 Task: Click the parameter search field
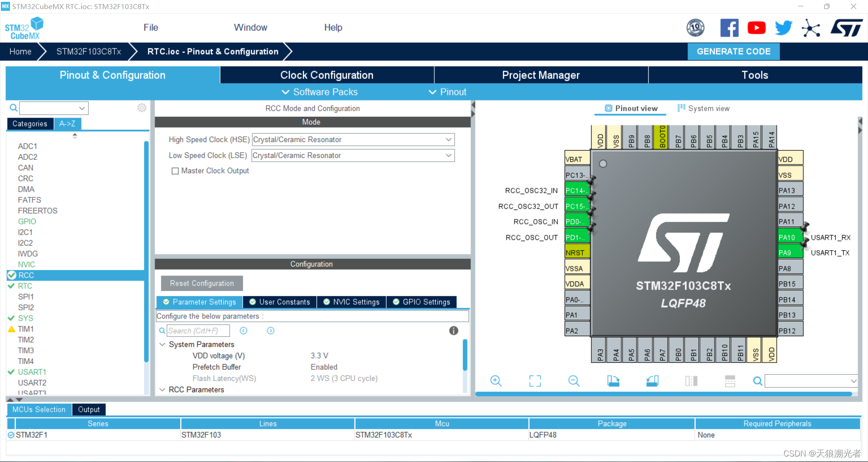coord(198,331)
